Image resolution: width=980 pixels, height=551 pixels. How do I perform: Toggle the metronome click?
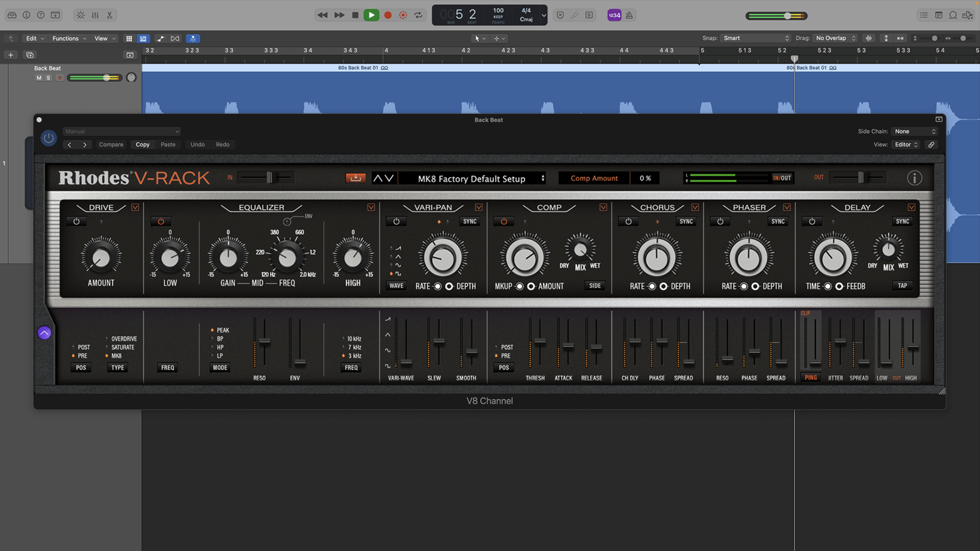[x=629, y=15]
